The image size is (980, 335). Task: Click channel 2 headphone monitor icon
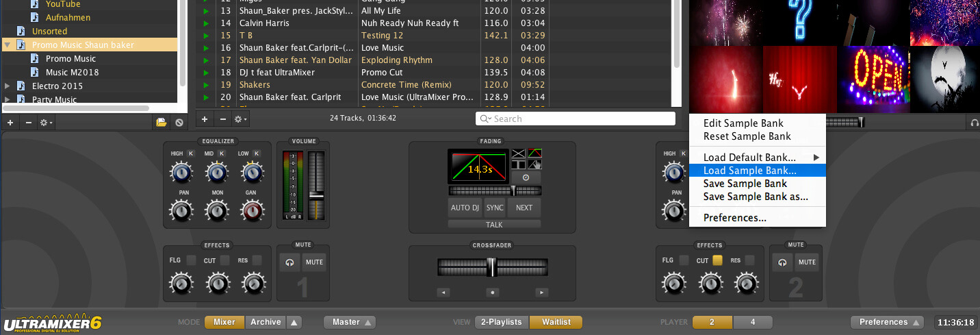pos(782,262)
